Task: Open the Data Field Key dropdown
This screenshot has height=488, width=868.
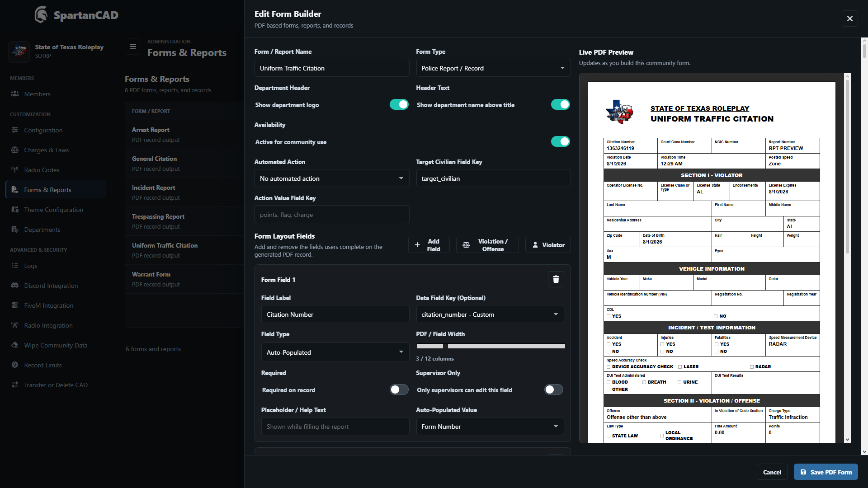Action: point(490,314)
